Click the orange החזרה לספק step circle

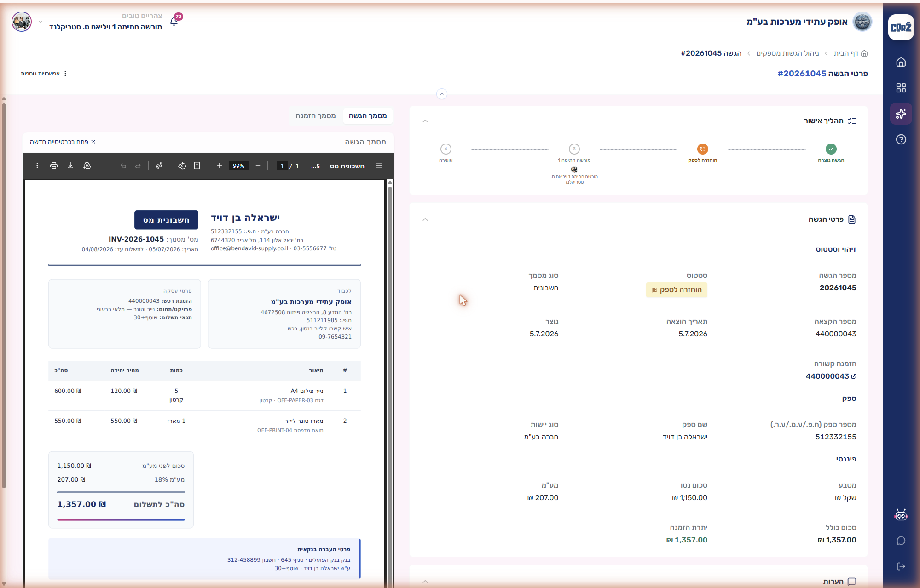coord(702,149)
